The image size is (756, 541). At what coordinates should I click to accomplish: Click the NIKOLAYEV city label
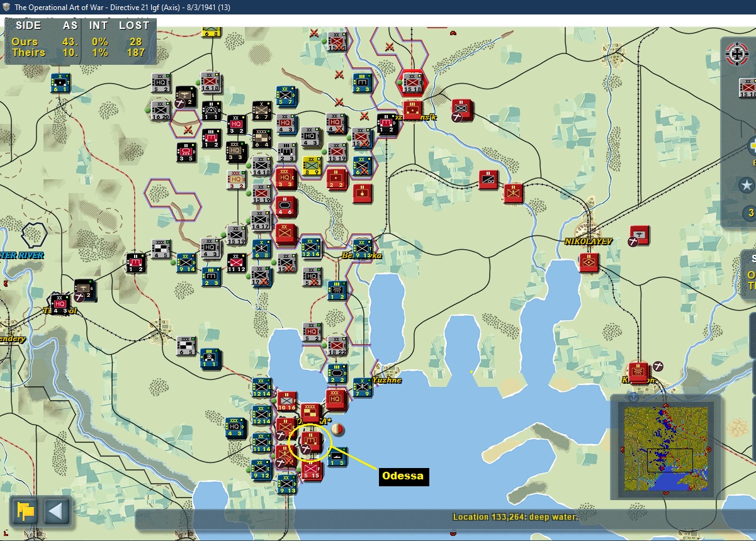[588, 241]
